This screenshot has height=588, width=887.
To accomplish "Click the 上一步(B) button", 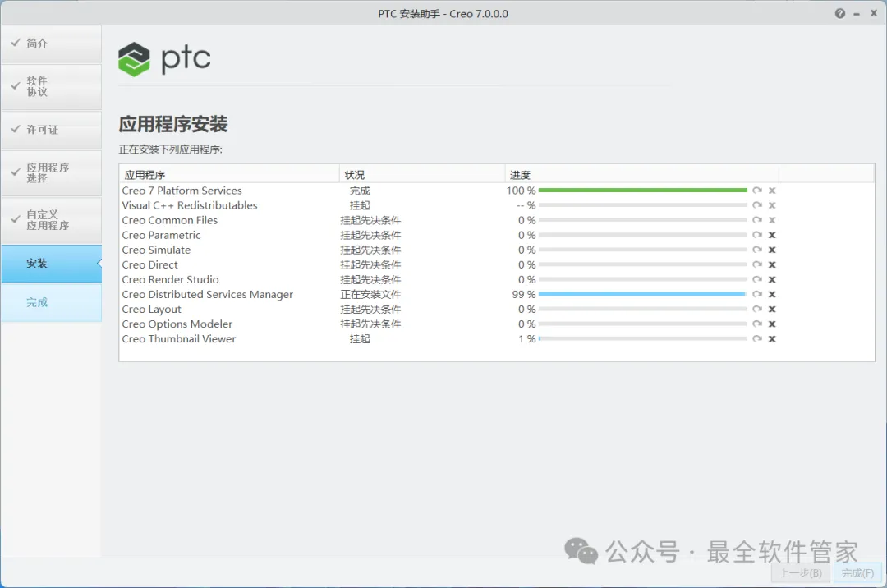I will pos(801,573).
